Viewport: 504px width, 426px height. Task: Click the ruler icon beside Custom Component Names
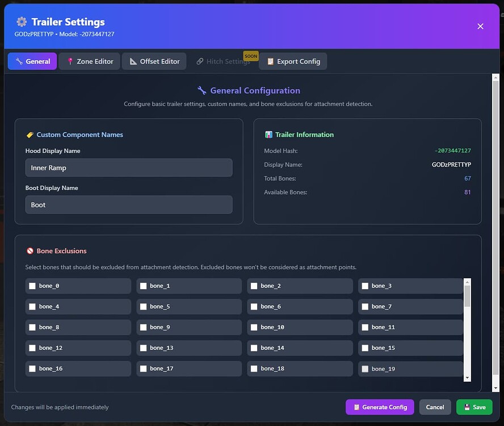30,135
